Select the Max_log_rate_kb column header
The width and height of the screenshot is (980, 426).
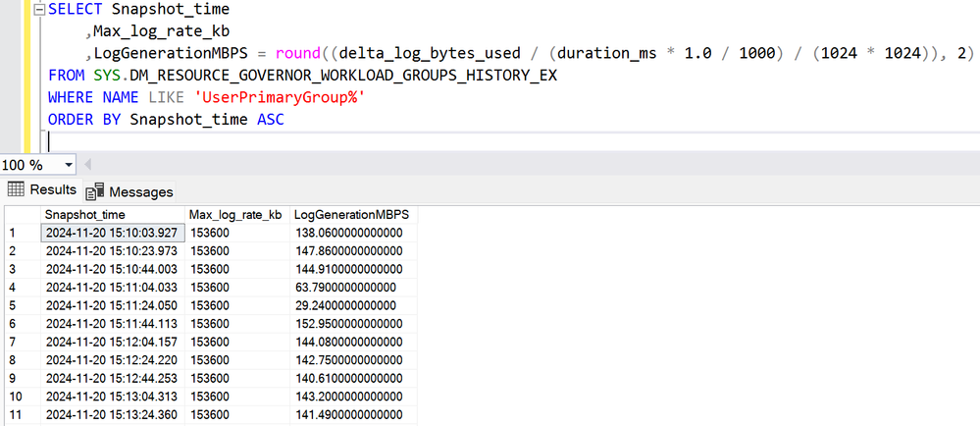pos(237,215)
